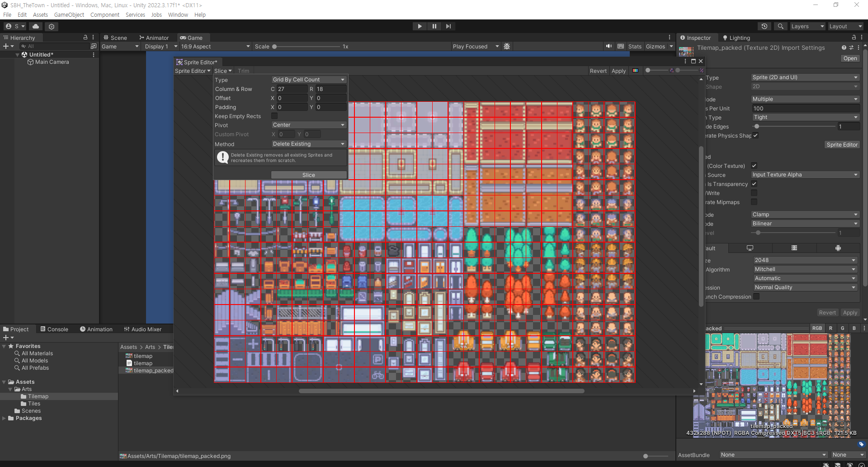Adjust the Game view Scale slider
The width and height of the screenshot is (868, 467).
pyautogui.click(x=306, y=47)
